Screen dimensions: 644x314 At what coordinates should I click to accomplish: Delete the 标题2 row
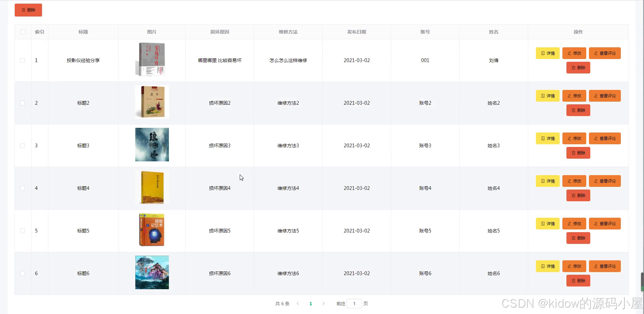[x=578, y=110]
